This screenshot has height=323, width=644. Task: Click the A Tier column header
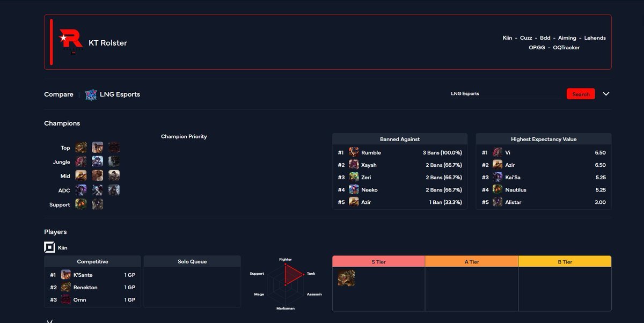tap(472, 261)
